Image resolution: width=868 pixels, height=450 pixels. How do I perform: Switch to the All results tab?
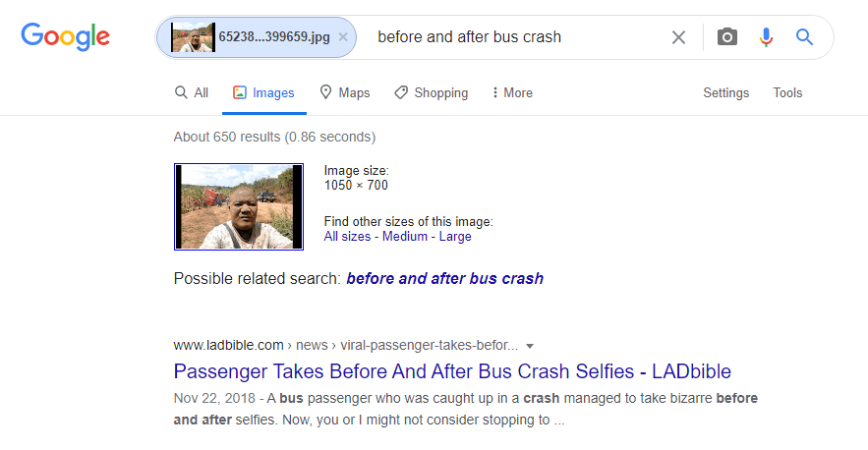click(x=192, y=93)
